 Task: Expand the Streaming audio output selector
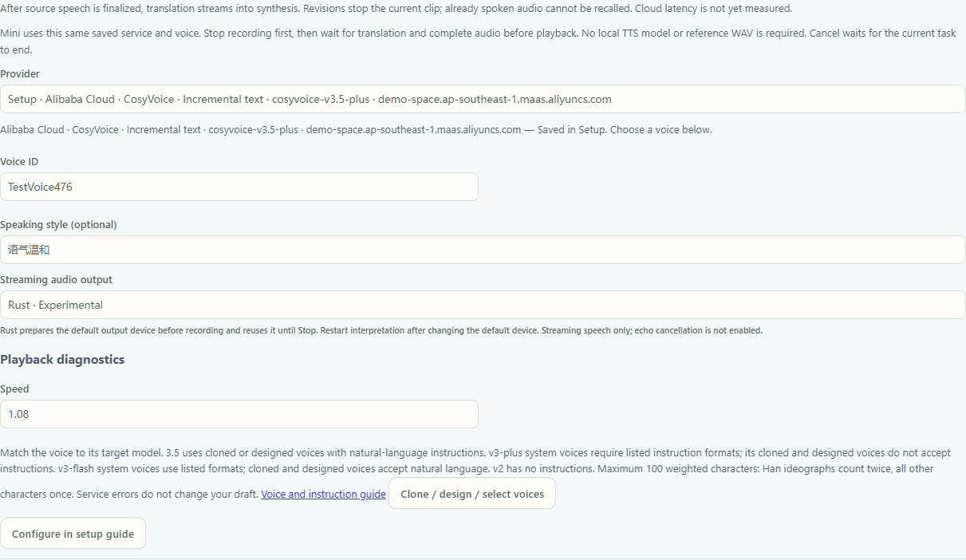pyautogui.click(x=483, y=305)
